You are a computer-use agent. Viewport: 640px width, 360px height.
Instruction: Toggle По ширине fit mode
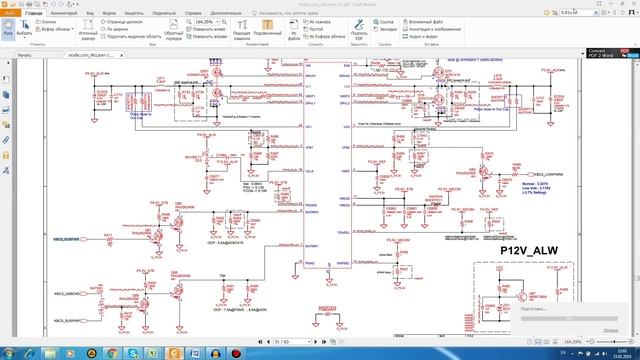point(114,29)
